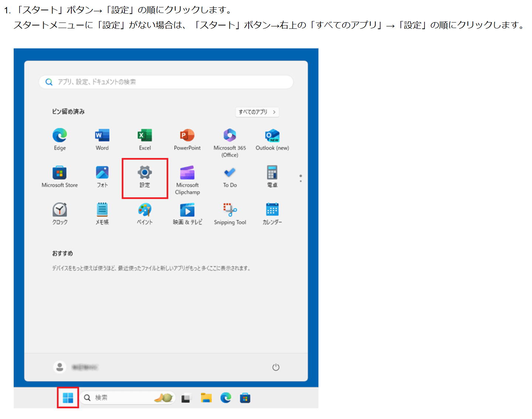
Task: Click the Start menu search field
Action: [x=166, y=82]
